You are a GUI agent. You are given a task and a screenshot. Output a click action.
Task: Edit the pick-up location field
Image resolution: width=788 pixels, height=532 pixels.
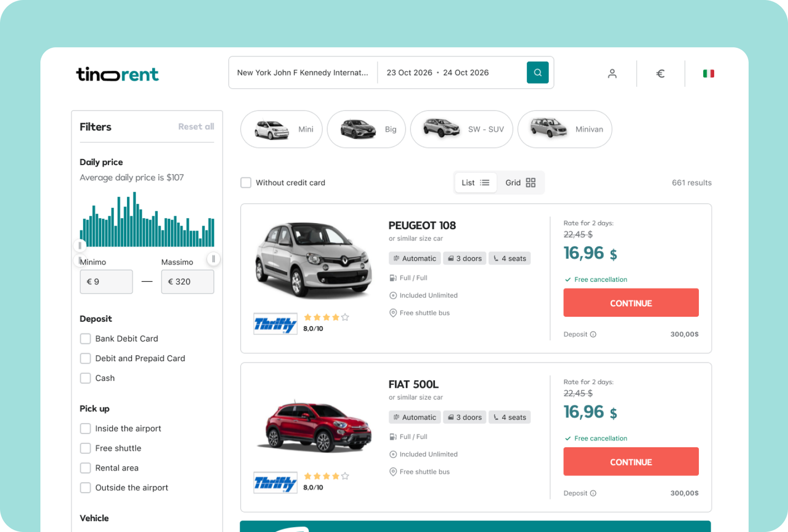coord(303,73)
